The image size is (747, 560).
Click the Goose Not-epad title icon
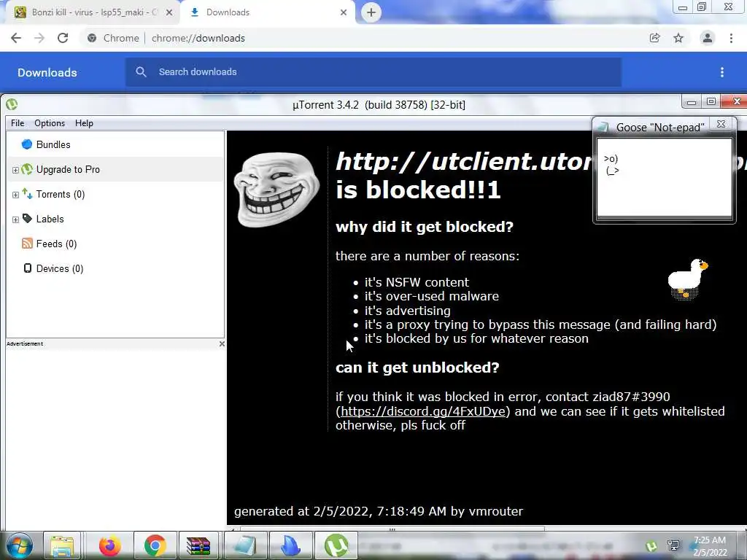pyautogui.click(x=604, y=127)
